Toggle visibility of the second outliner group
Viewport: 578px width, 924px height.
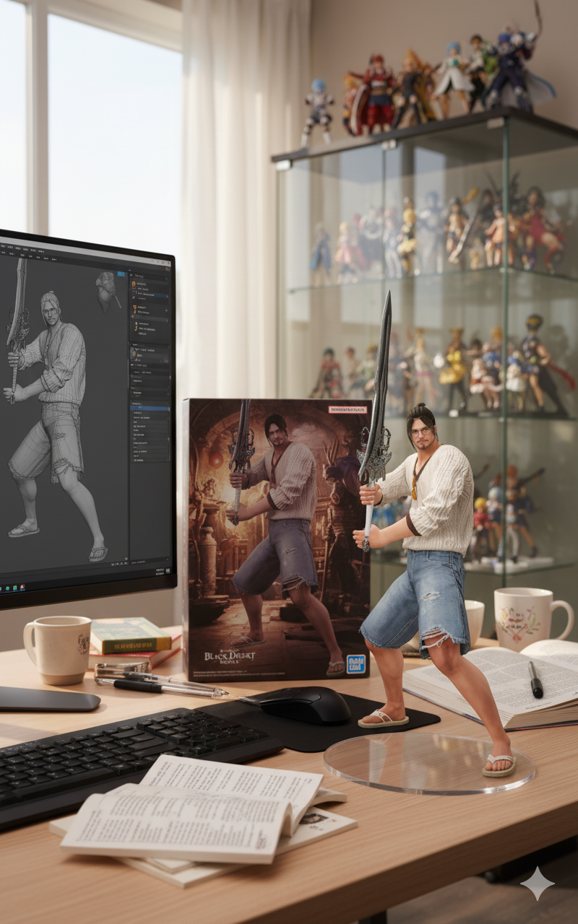[165, 308]
